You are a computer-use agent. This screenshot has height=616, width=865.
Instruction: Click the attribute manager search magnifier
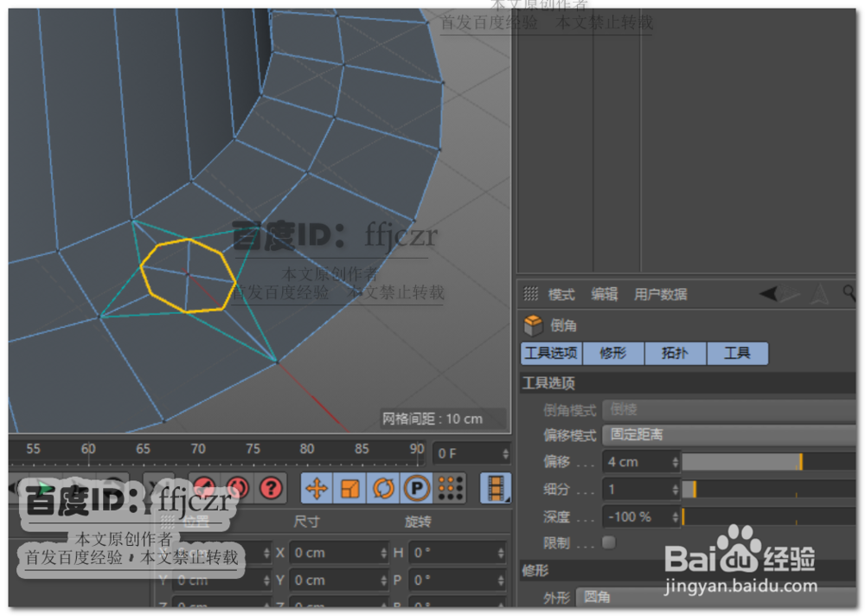pos(849,292)
